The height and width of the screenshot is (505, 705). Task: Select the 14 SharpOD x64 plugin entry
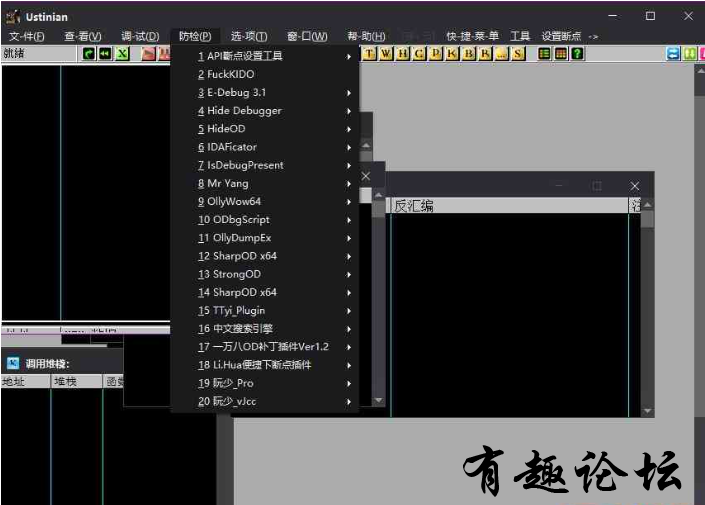pyautogui.click(x=264, y=292)
